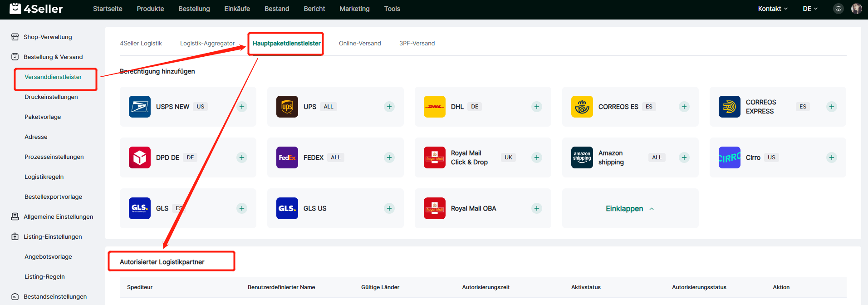Screen dimensions: 868x305
Task: Expand Shop-Verwaltung in sidebar
Action: pyautogui.click(x=48, y=37)
